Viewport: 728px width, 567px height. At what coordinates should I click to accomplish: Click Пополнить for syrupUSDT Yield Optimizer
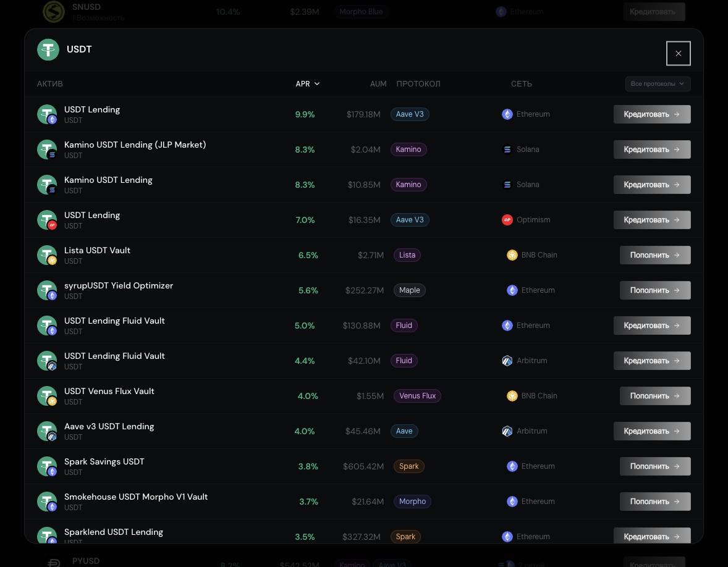tap(654, 290)
